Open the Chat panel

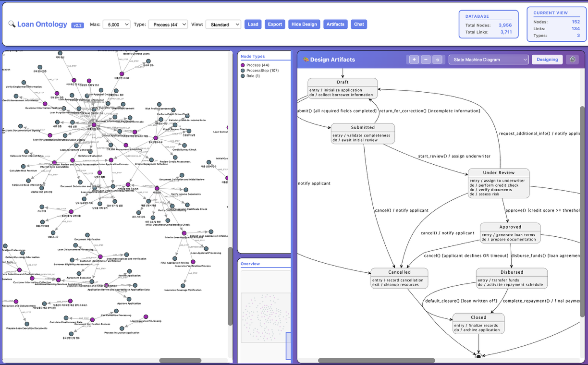359,24
